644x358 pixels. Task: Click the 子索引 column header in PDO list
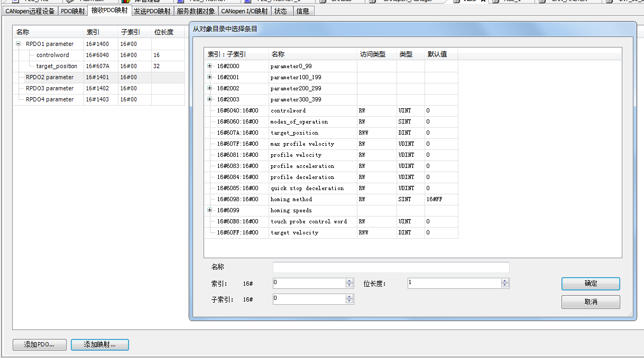(134, 32)
